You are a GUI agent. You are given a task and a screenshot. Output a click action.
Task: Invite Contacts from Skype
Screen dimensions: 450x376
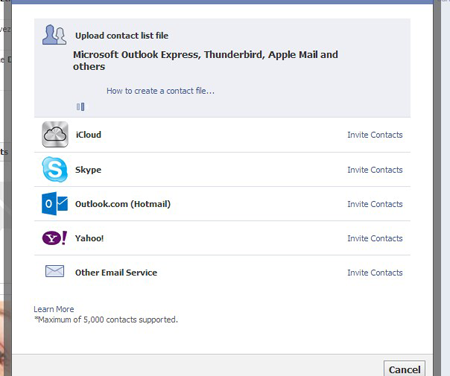(x=375, y=170)
